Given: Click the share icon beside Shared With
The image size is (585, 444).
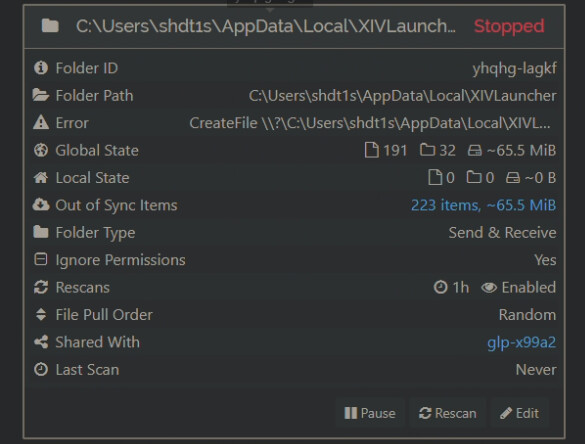Looking at the screenshot, I should [x=41, y=342].
